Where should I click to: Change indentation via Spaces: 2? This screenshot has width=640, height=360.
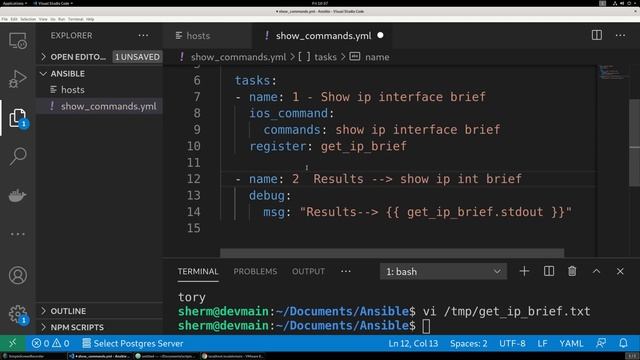click(x=469, y=343)
